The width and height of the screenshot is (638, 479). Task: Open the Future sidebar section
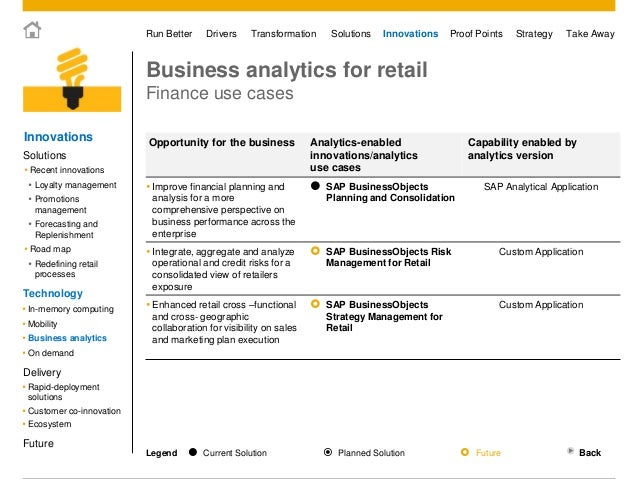(x=38, y=443)
